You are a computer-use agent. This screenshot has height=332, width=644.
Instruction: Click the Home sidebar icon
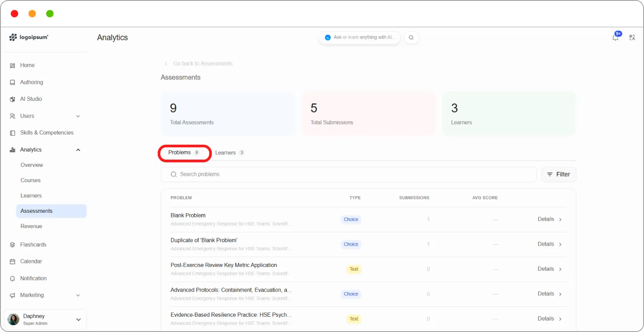[x=12, y=66]
